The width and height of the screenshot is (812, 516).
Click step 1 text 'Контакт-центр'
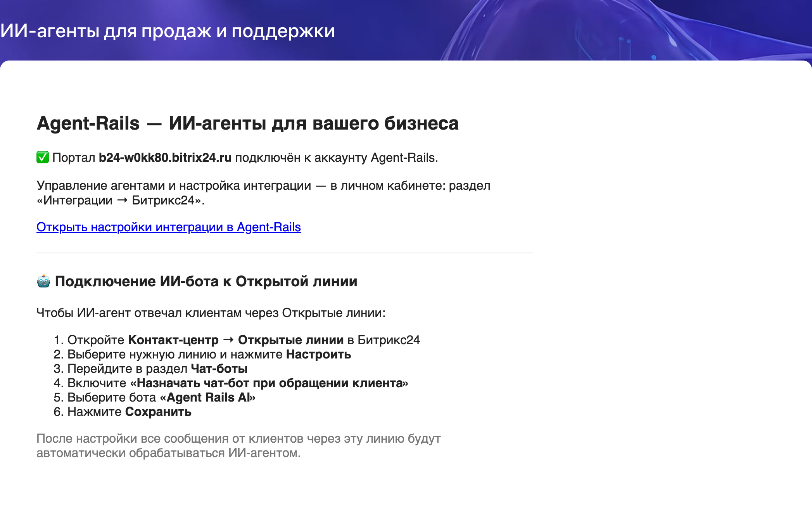point(173,340)
